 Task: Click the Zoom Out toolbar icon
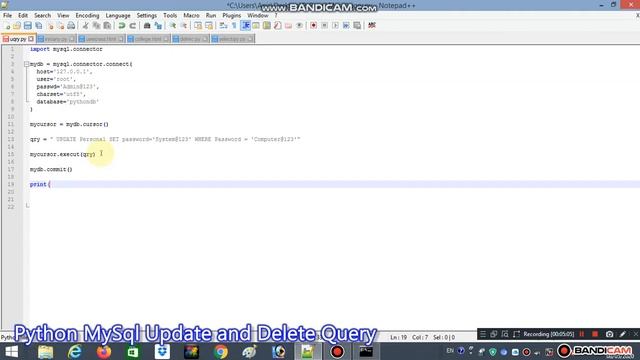coord(184,26)
